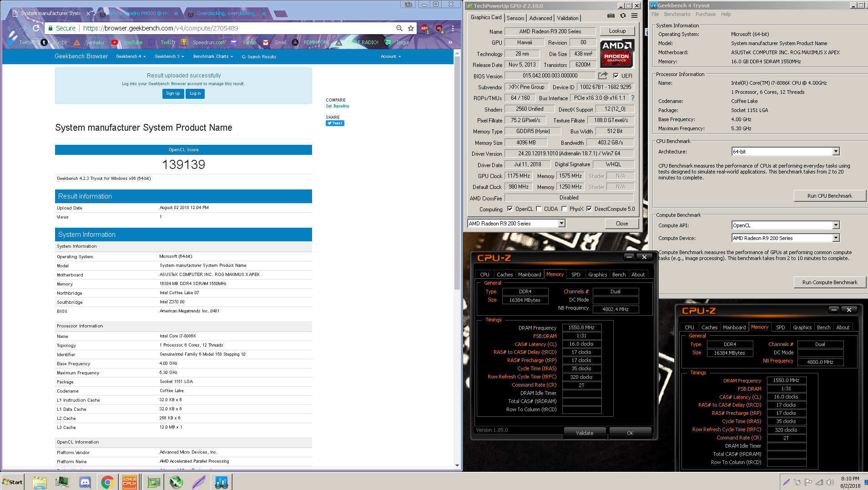868x490 pixels.
Task: Take a GPU-Z screenshot with the camera icon
Action: 611,15
